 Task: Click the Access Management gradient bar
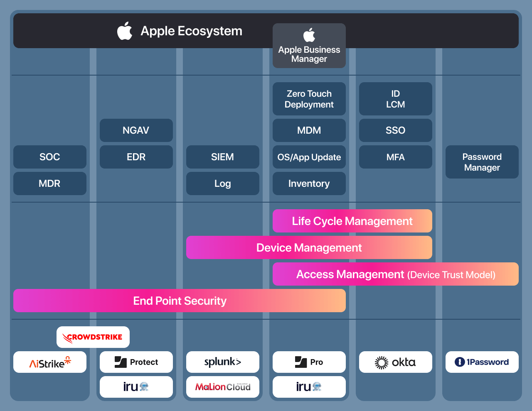395,274
